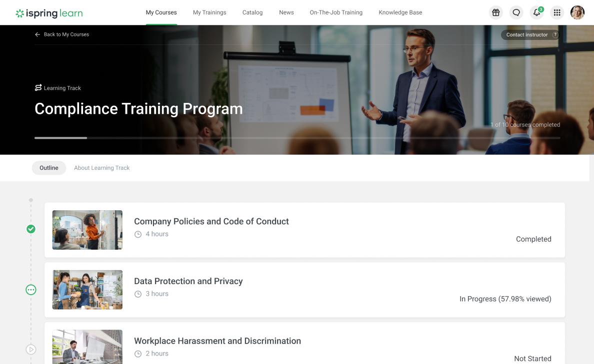594x364 pixels.
Task: Open the Catalog tab
Action: coord(252,12)
